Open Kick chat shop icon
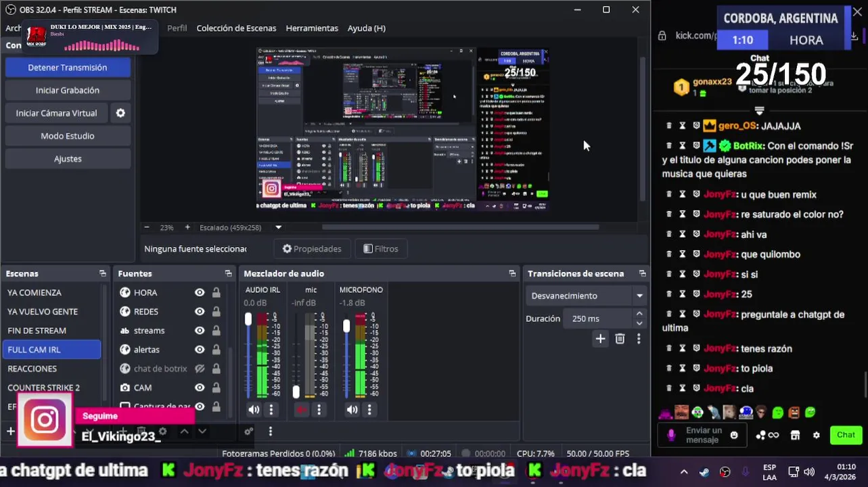Screen dimensions: 868x487 796,435
